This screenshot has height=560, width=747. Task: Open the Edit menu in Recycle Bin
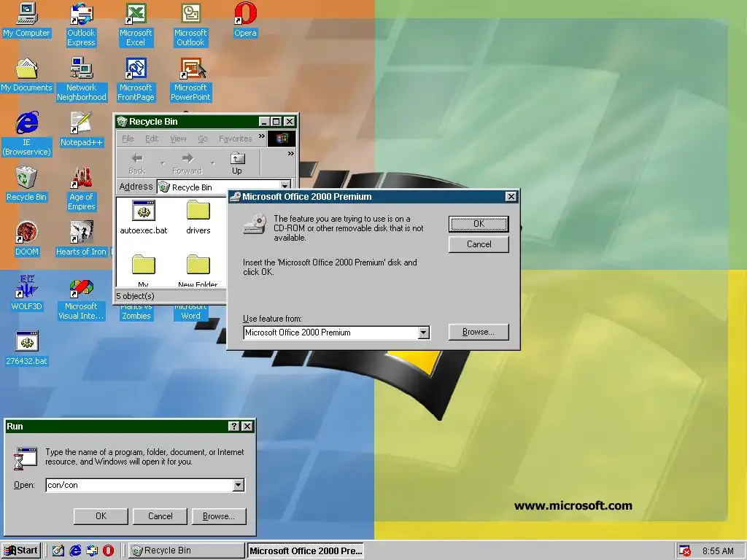152,139
